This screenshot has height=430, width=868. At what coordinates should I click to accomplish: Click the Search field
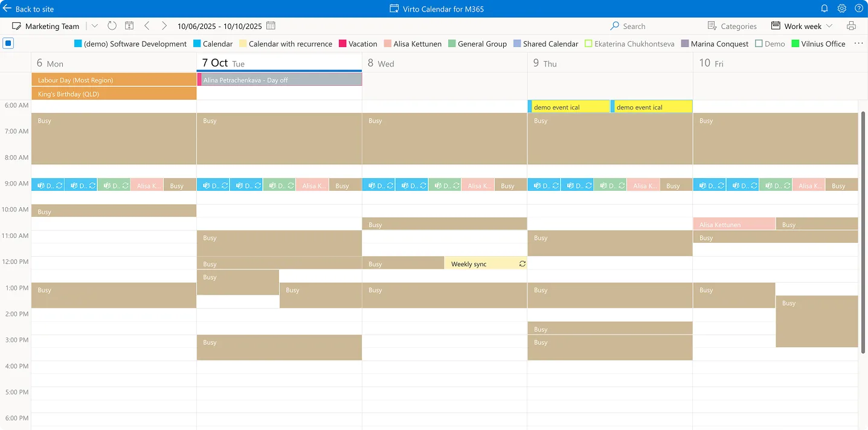coord(633,26)
